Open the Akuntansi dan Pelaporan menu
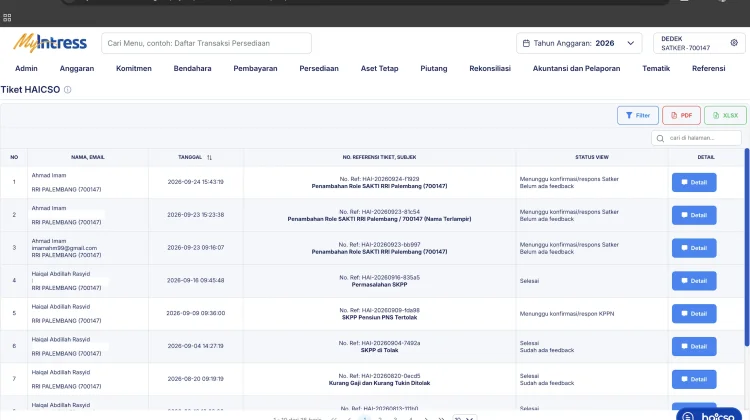Screen dimensions: 750x420 coord(576,68)
